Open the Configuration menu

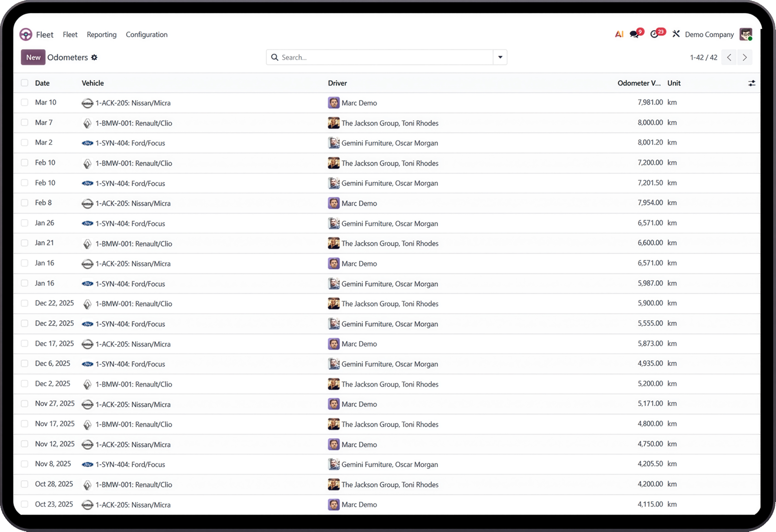tap(147, 34)
